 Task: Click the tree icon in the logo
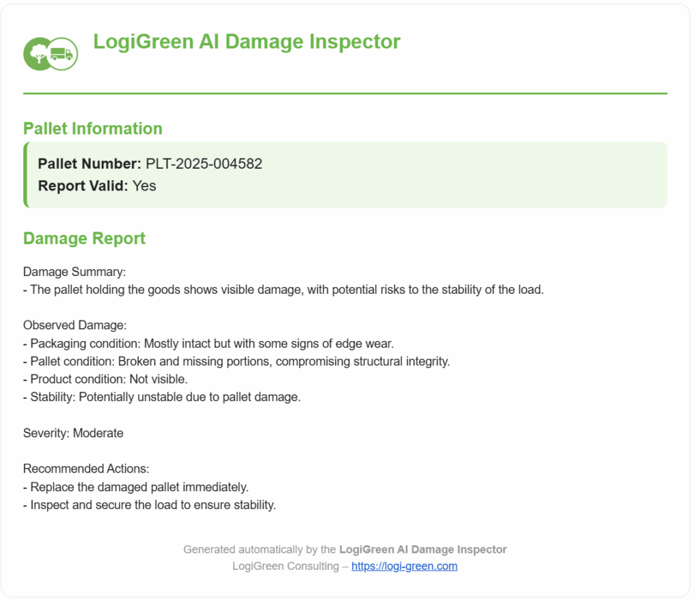pos(38,54)
